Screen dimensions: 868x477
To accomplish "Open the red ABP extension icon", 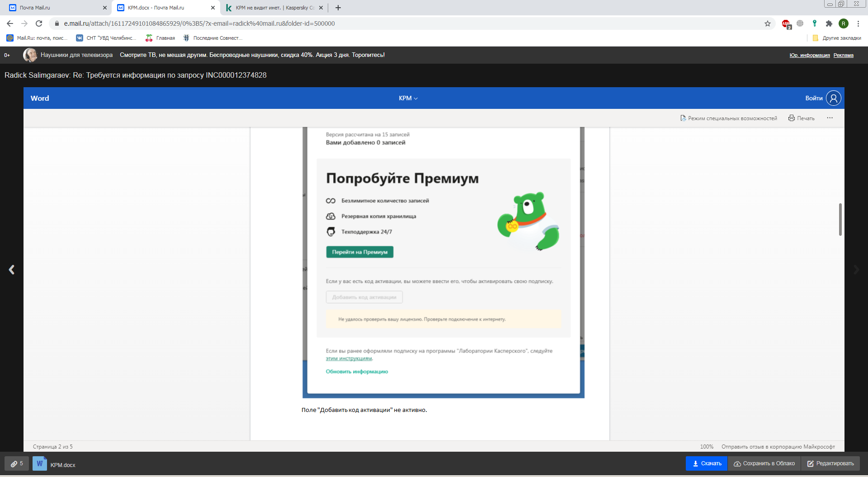I will point(786,24).
